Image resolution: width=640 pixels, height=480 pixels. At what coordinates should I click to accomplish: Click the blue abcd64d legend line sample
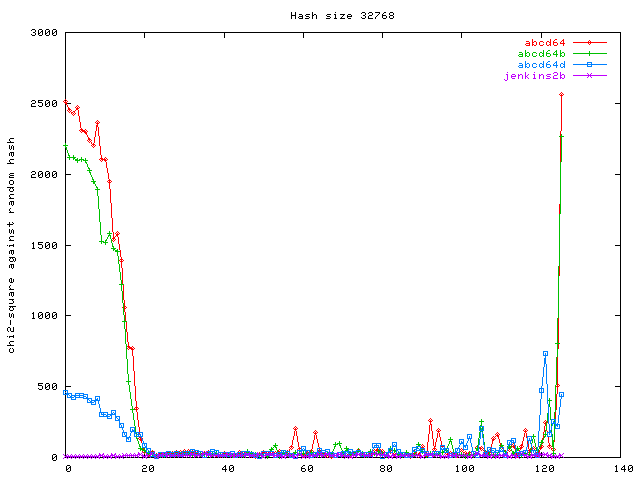point(590,64)
